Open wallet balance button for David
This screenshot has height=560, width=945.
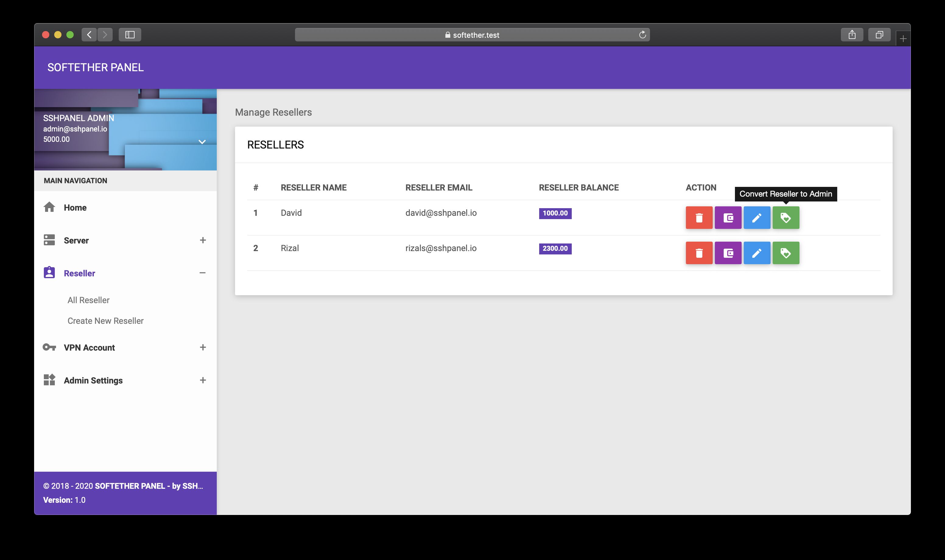[728, 218]
